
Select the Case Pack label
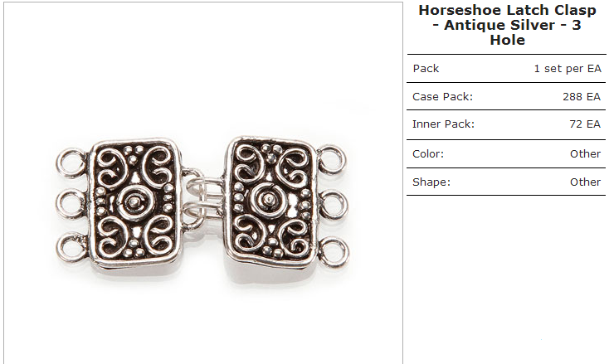tap(442, 96)
